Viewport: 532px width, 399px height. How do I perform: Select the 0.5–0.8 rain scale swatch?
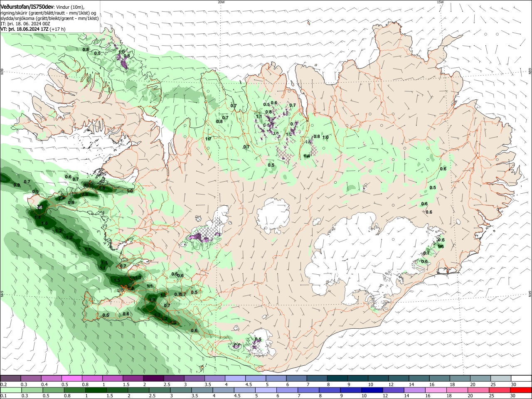pyautogui.click(x=53, y=390)
